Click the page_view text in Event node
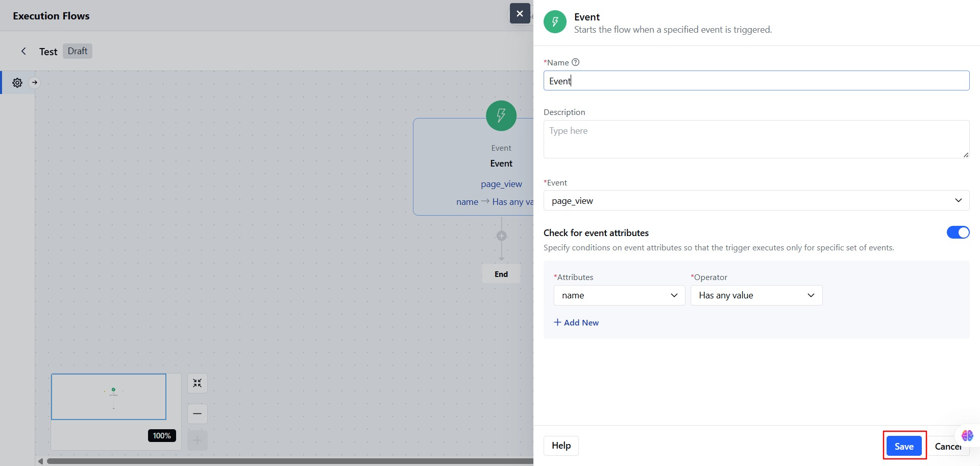This screenshot has height=466, width=980. point(501,184)
